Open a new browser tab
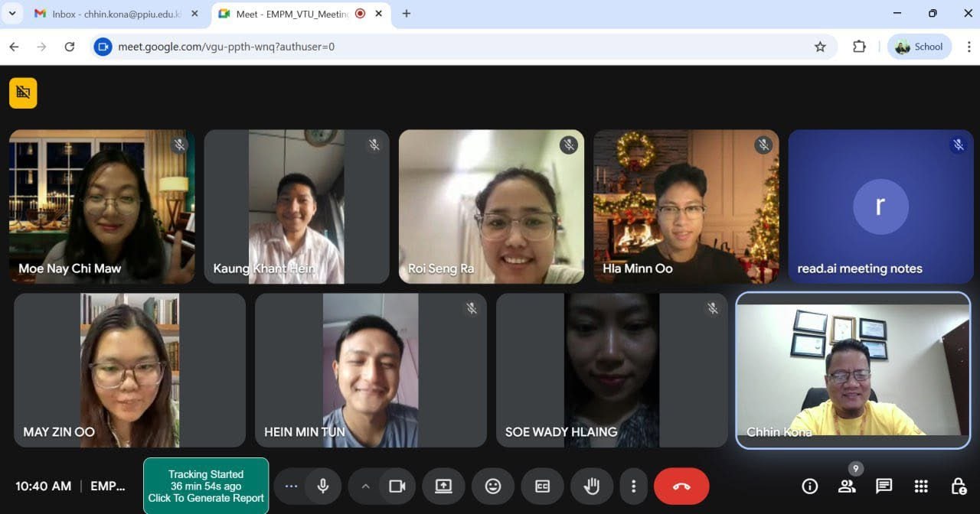The width and height of the screenshot is (980, 514). 407,14
